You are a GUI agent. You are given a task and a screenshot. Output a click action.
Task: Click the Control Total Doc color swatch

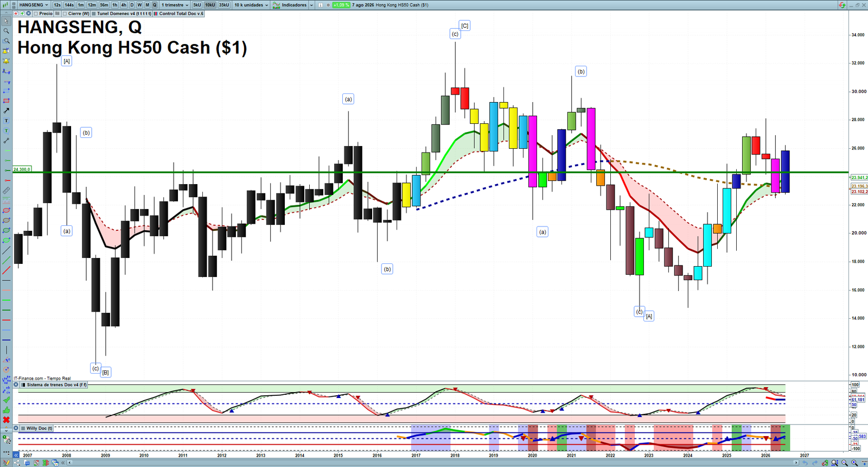point(156,14)
